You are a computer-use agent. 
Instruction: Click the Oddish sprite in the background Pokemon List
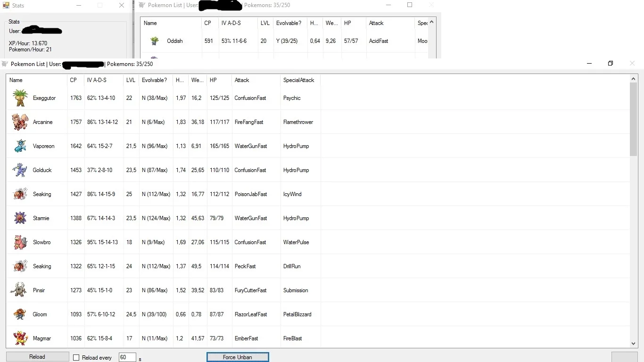click(x=155, y=41)
